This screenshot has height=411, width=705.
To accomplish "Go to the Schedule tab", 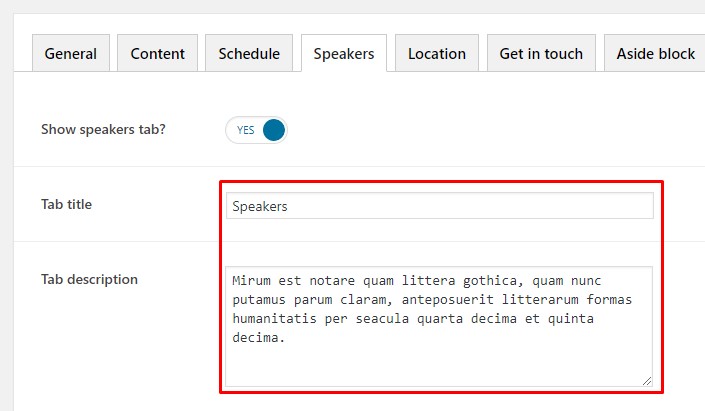I will [x=249, y=54].
